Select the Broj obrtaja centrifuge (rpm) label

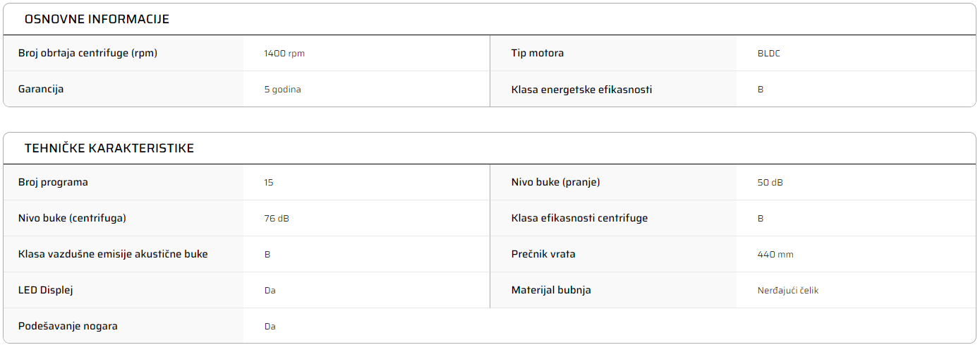tap(87, 53)
